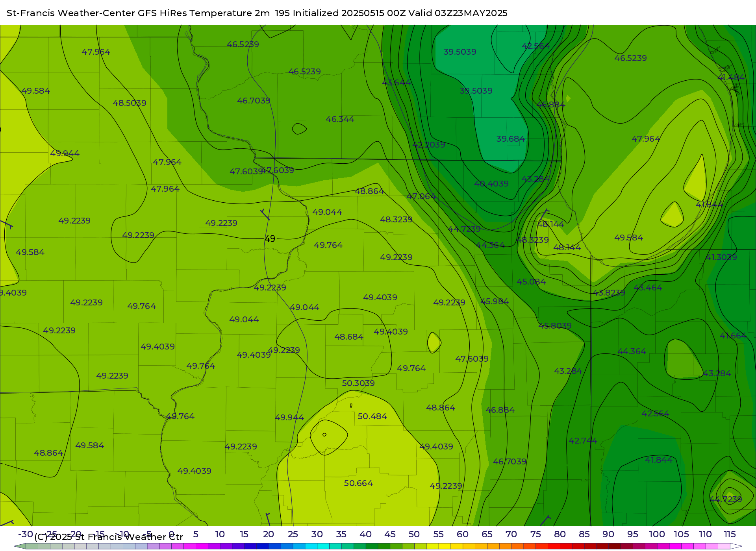The height and width of the screenshot is (551, 756).
Task: Click the map title text at top
Action: pos(257,13)
